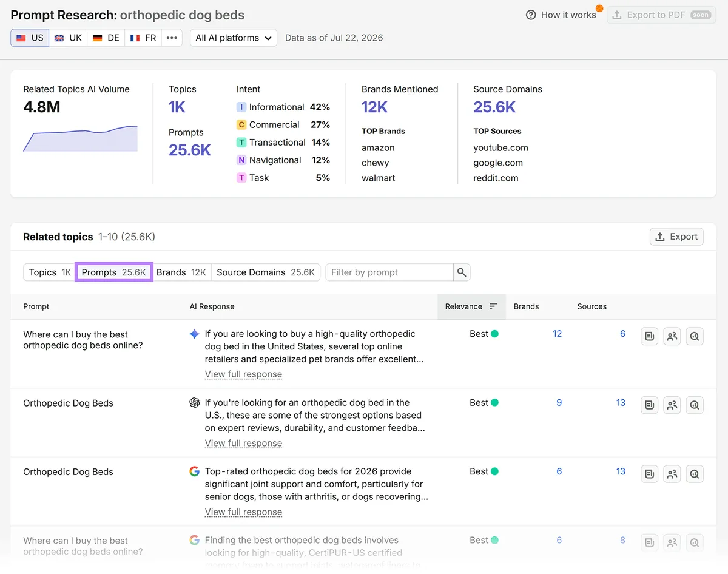Viewport: 728px width, 574px height.
Task: View full response for the ChatGPT prompt row
Action: pyautogui.click(x=243, y=443)
